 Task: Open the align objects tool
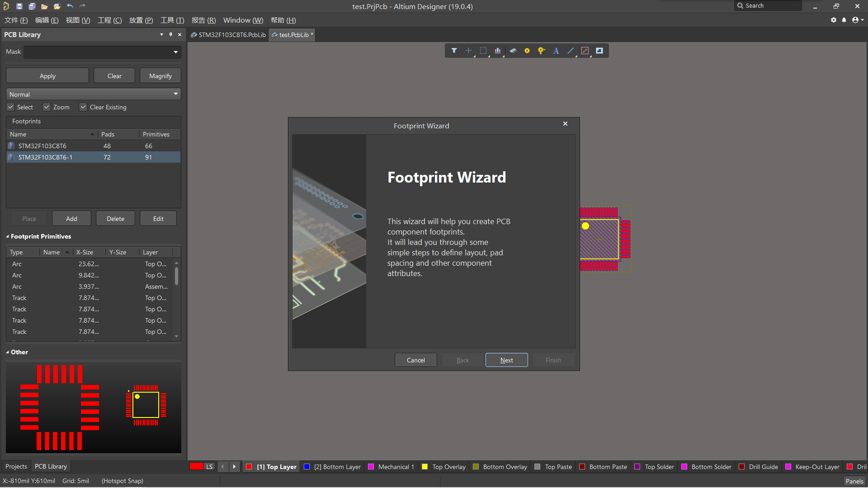point(497,51)
